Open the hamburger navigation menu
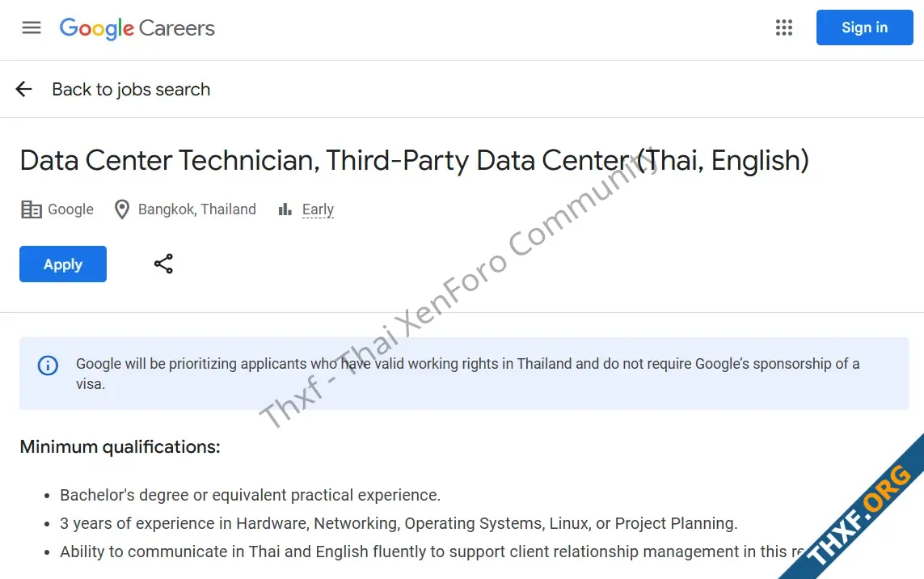 pyautogui.click(x=32, y=27)
